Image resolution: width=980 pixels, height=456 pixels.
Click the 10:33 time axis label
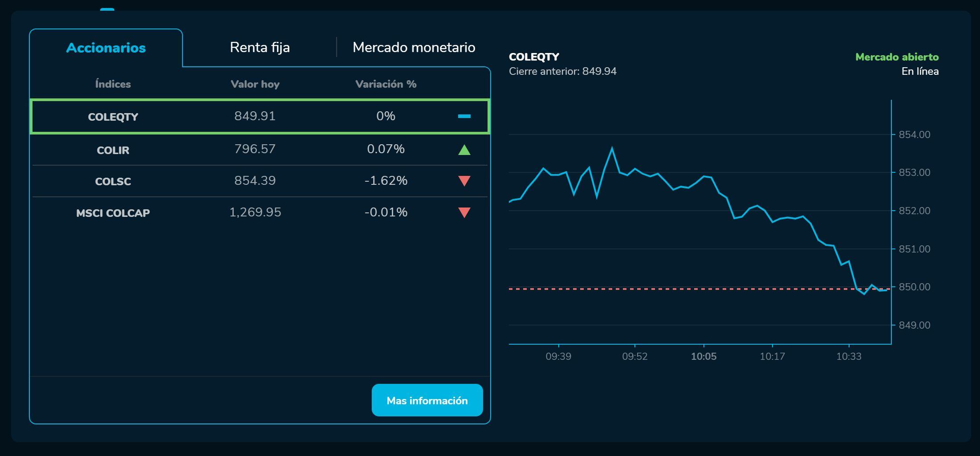(x=849, y=356)
